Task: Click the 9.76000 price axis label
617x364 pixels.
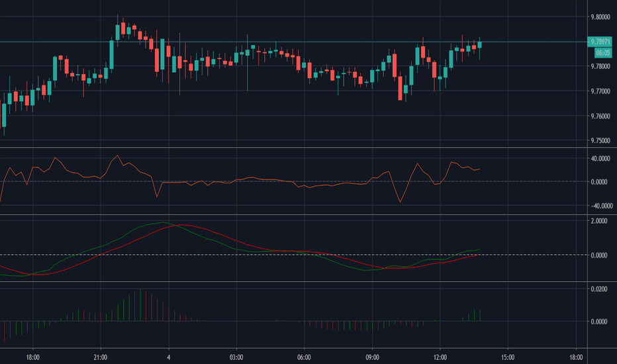Action: 600,116
